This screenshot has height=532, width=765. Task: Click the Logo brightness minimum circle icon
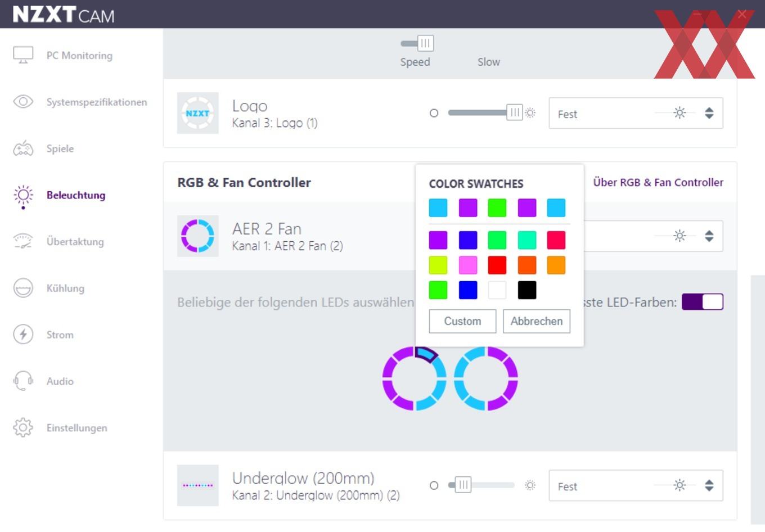coord(434,113)
